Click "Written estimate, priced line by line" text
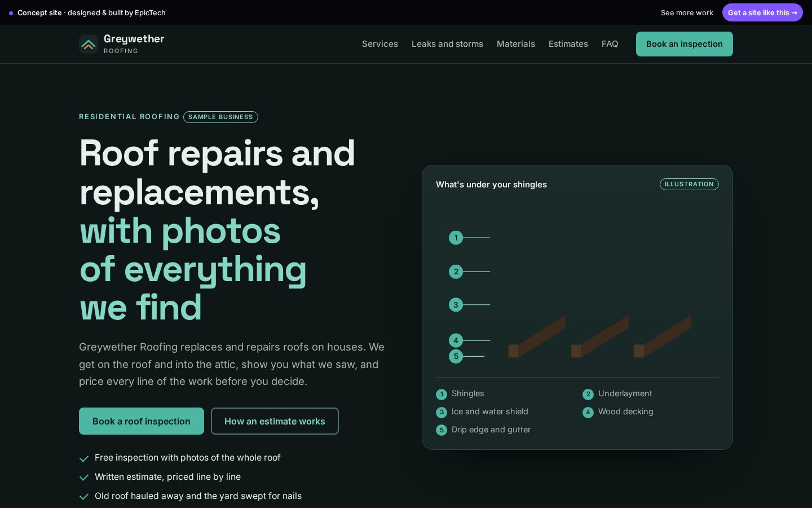Viewport: 812px width, 508px height. click(x=167, y=476)
